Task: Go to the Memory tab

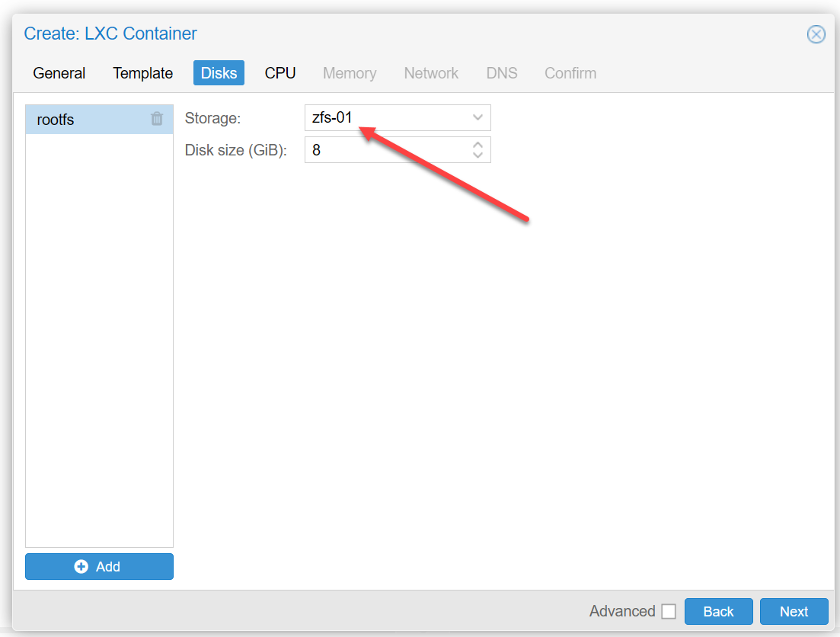Action: click(350, 73)
